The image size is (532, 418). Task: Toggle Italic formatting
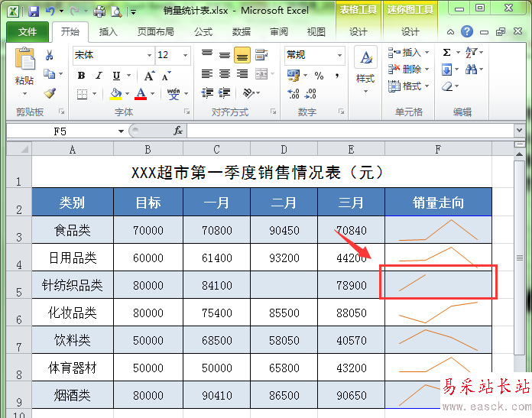(x=99, y=76)
